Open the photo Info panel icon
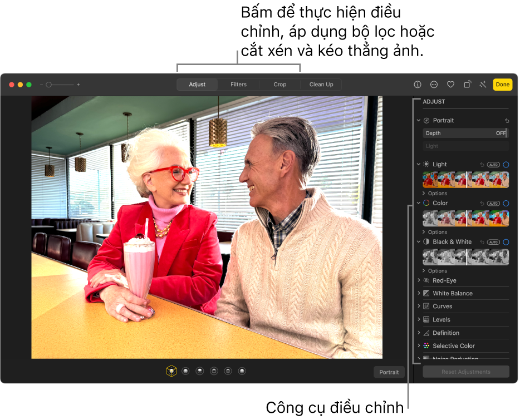 417,85
